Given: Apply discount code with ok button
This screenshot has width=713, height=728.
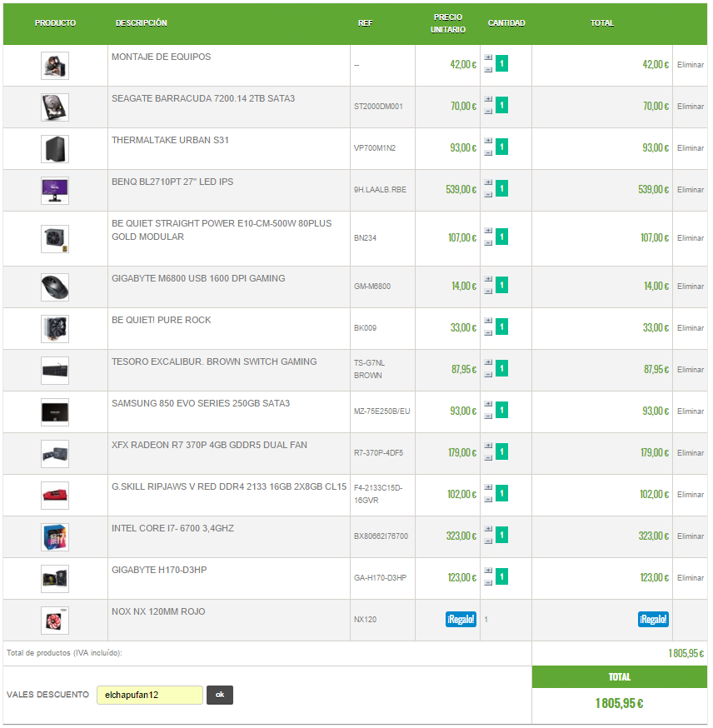Looking at the screenshot, I should 220,695.
